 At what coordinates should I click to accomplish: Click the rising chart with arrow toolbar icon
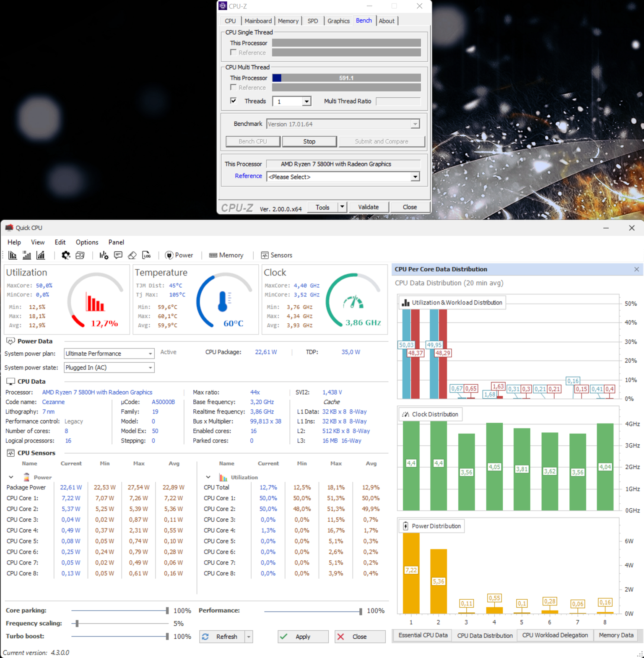[x=41, y=255]
